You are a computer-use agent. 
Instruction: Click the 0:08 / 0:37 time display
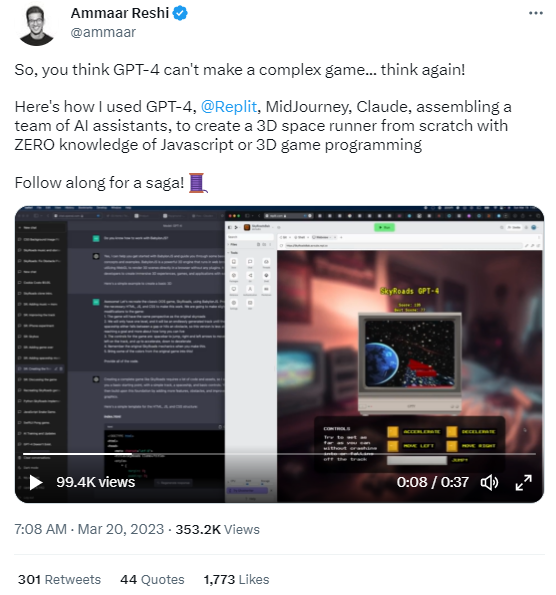pyautogui.click(x=433, y=482)
